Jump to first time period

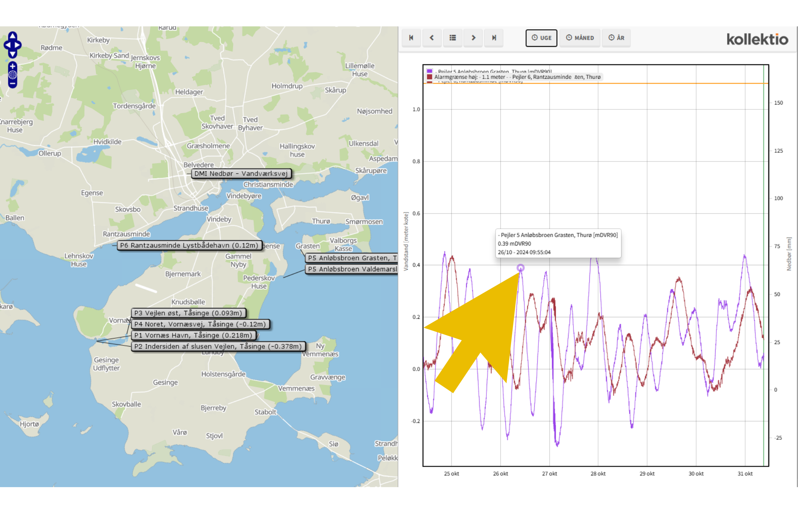[x=411, y=38]
